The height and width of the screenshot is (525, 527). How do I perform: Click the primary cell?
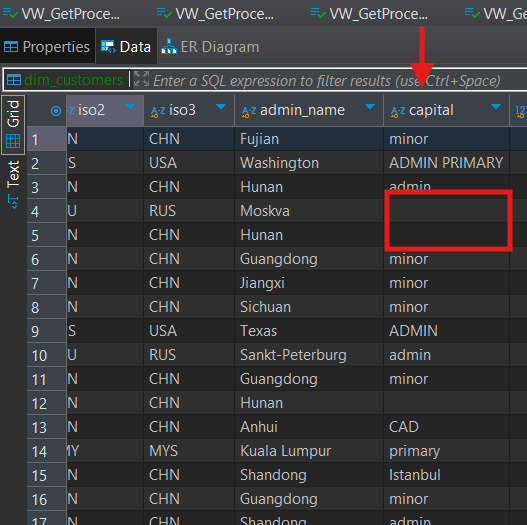coord(446,451)
